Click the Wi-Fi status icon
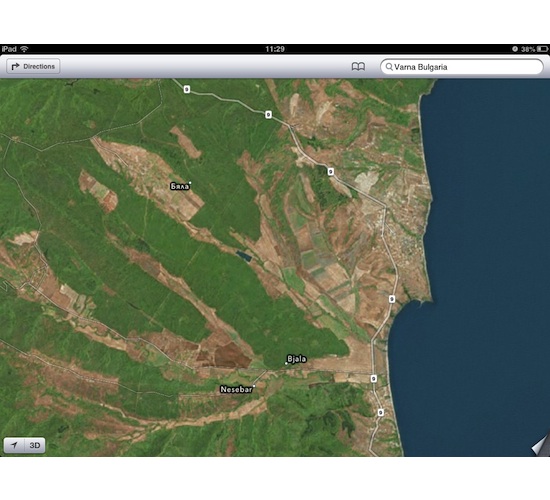The width and height of the screenshot is (550, 500). [x=24, y=49]
